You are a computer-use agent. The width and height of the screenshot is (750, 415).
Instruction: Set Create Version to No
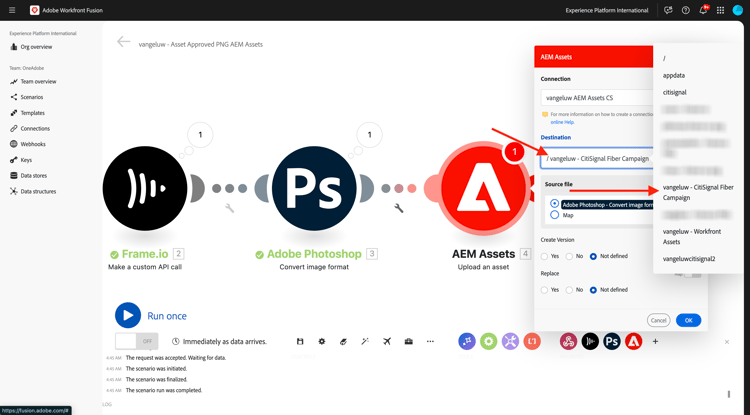click(569, 256)
